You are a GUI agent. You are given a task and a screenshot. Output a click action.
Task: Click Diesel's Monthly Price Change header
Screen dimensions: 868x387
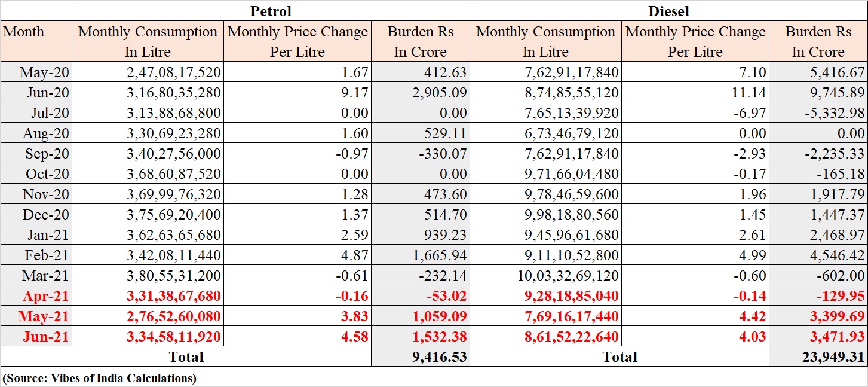click(x=695, y=32)
